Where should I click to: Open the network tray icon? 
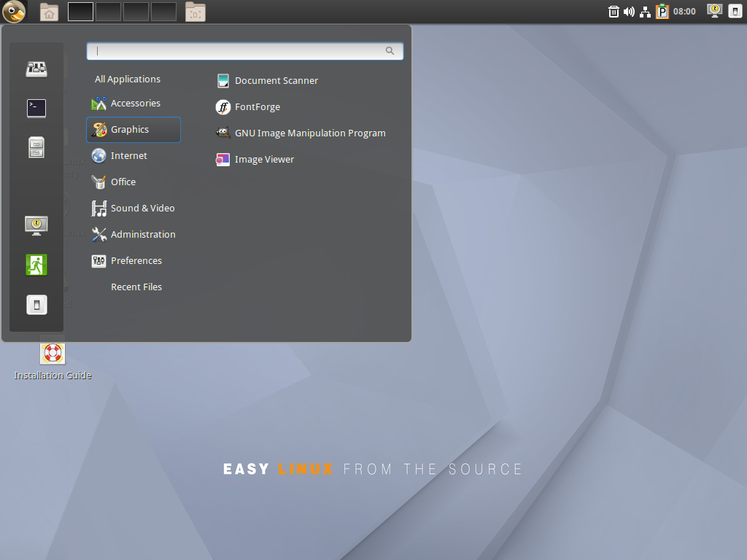click(645, 12)
